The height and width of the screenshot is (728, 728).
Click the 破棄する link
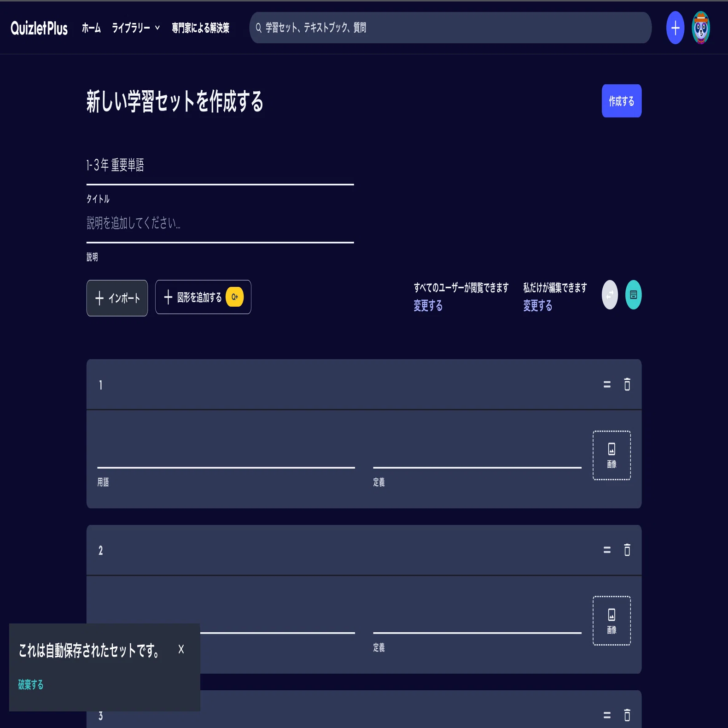click(x=31, y=685)
